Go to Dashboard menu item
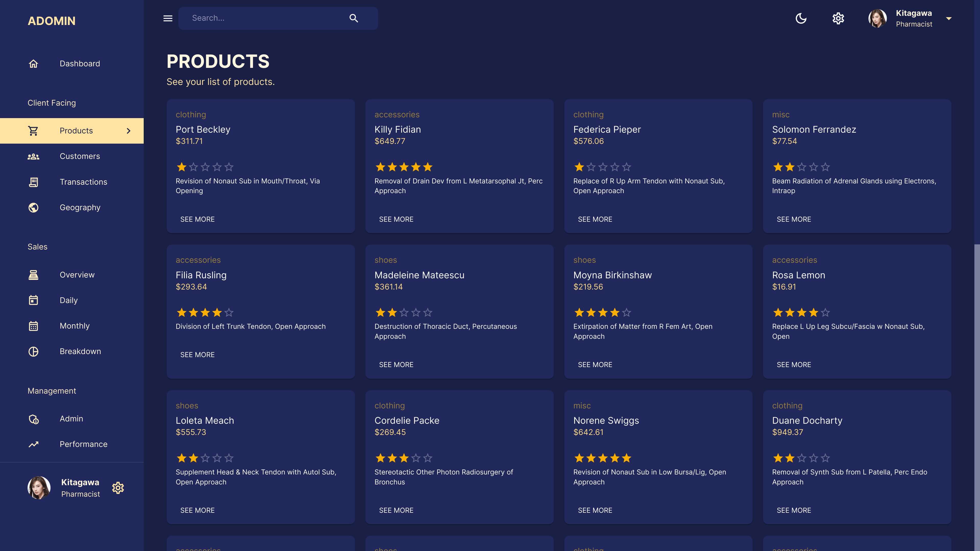 pyautogui.click(x=72, y=64)
